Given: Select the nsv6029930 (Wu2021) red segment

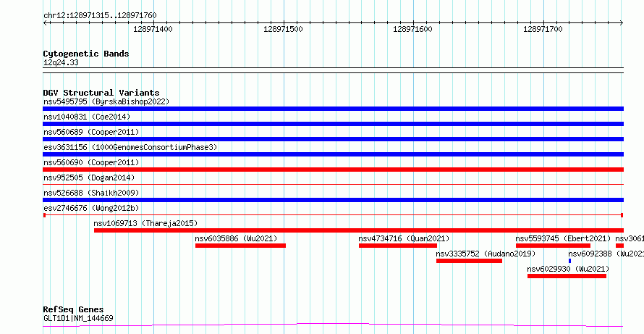Looking at the screenshot, I should pos(567,276).
